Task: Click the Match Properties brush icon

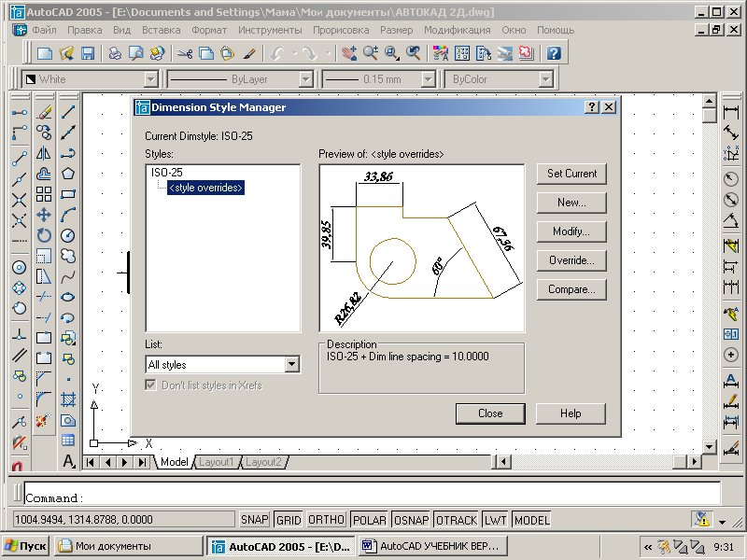Action: (x=249, y=53)
